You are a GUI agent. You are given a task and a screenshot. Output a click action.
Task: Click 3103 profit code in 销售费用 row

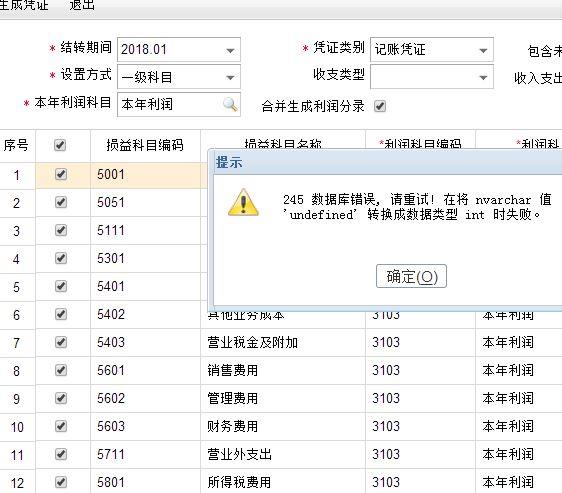[x=420, y=370]
